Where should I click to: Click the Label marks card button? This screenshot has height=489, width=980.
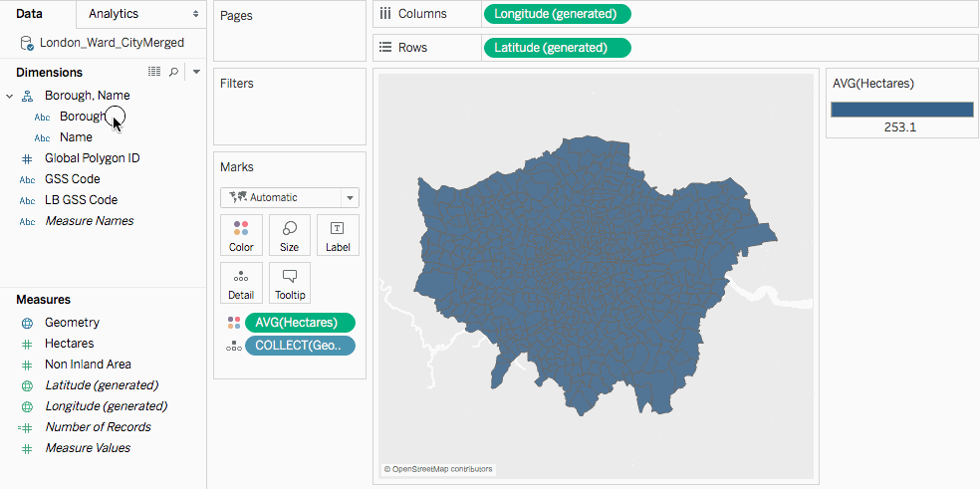(339, 235)
